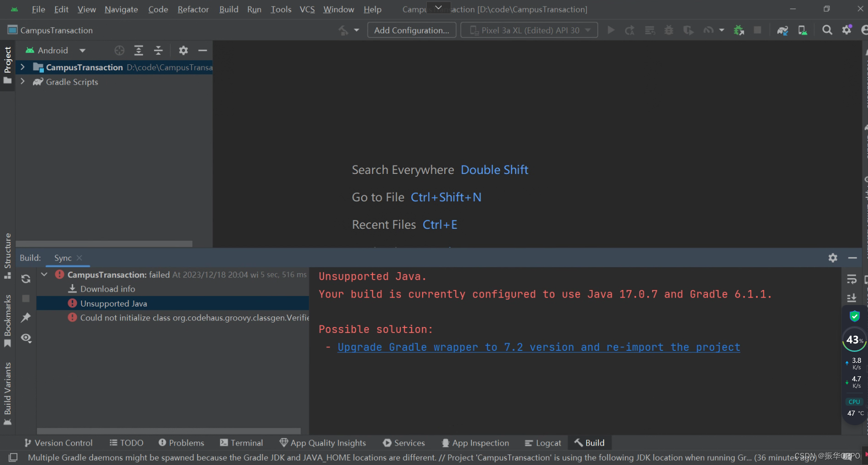Screen dimensions: 868x465
Task: Click Search Everywhere magnifier icon
Action: pyautogui.click(x=827, y=30)
